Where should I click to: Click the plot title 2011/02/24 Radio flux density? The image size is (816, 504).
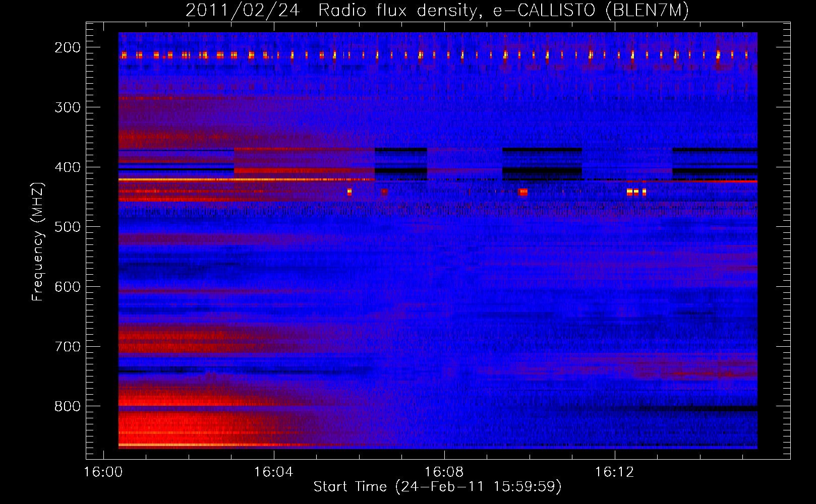[437, 10]
